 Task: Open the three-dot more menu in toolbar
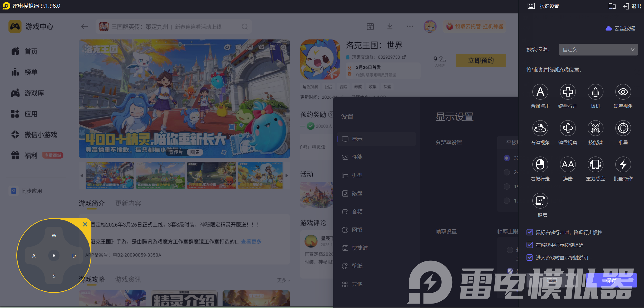(410, 26)
